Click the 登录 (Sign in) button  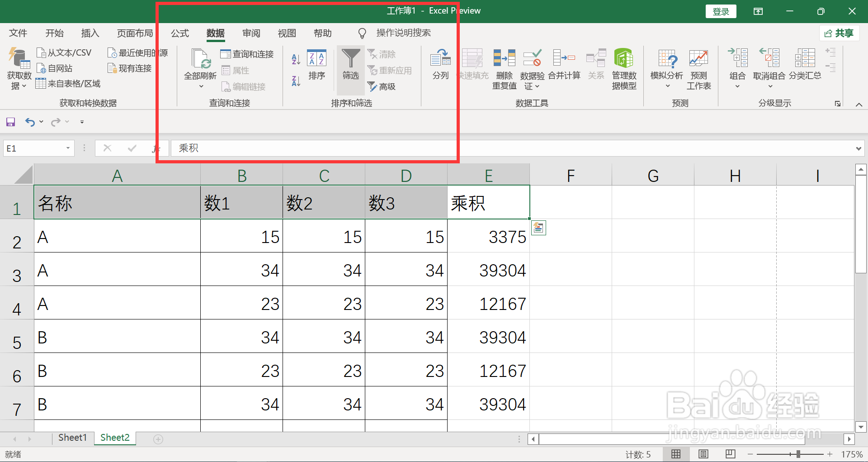pyautogui.click(x=721, y=11)
